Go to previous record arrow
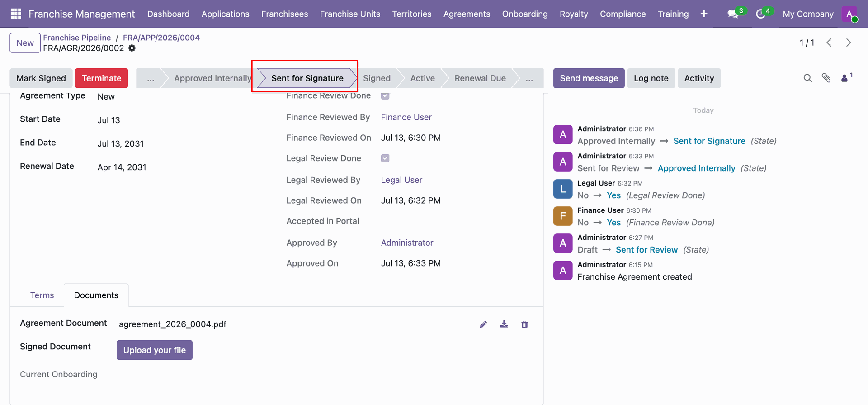 (829, 43)
